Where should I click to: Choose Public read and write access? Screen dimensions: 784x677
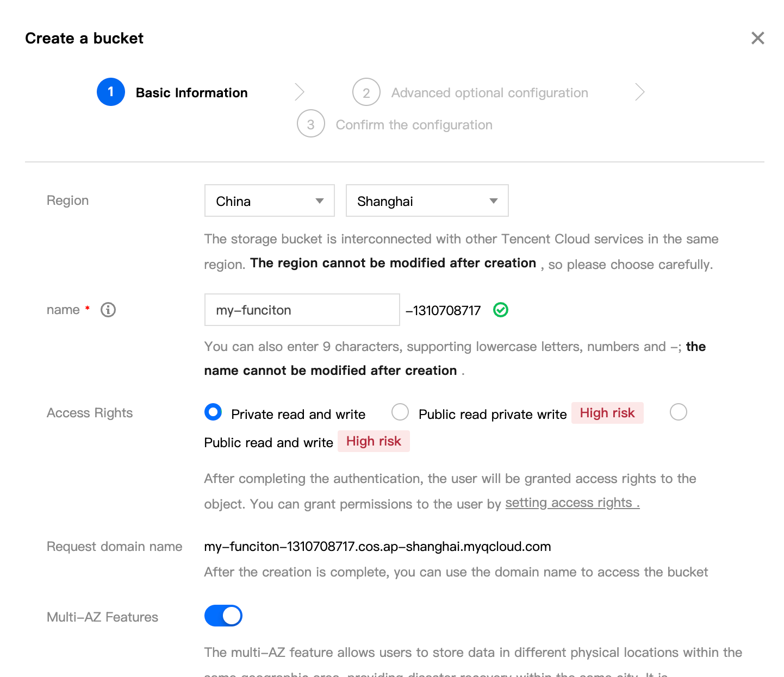point(678,412)
